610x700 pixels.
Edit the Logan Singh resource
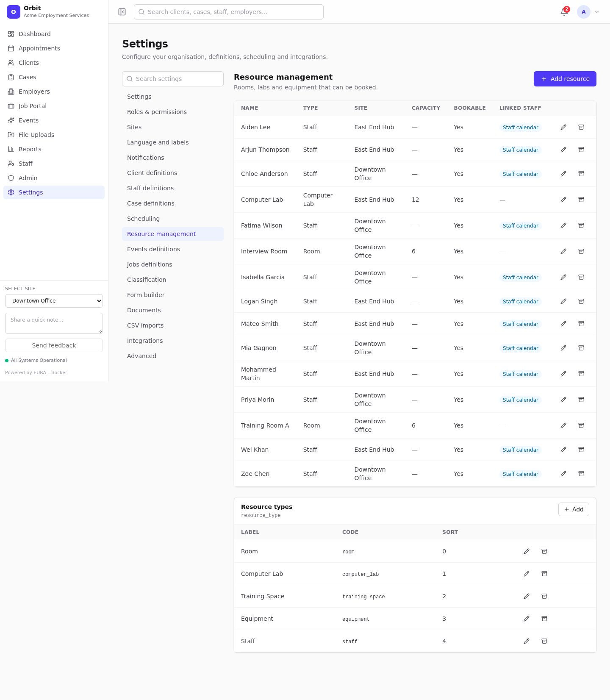563,301
